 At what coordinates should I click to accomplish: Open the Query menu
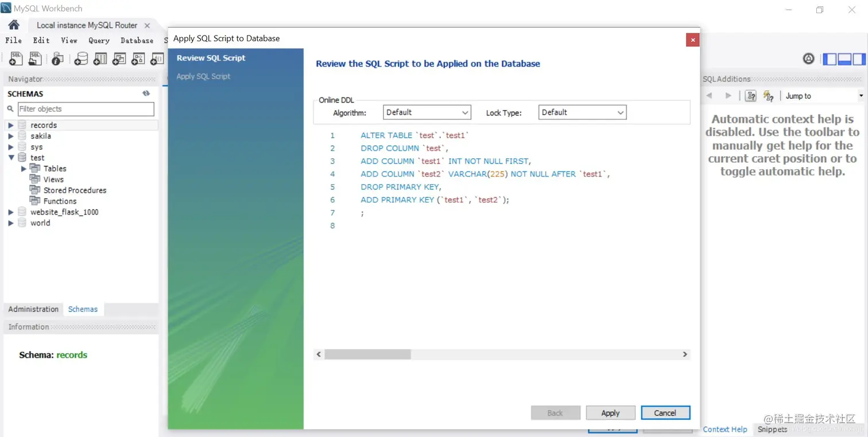[x=99, y=40]
